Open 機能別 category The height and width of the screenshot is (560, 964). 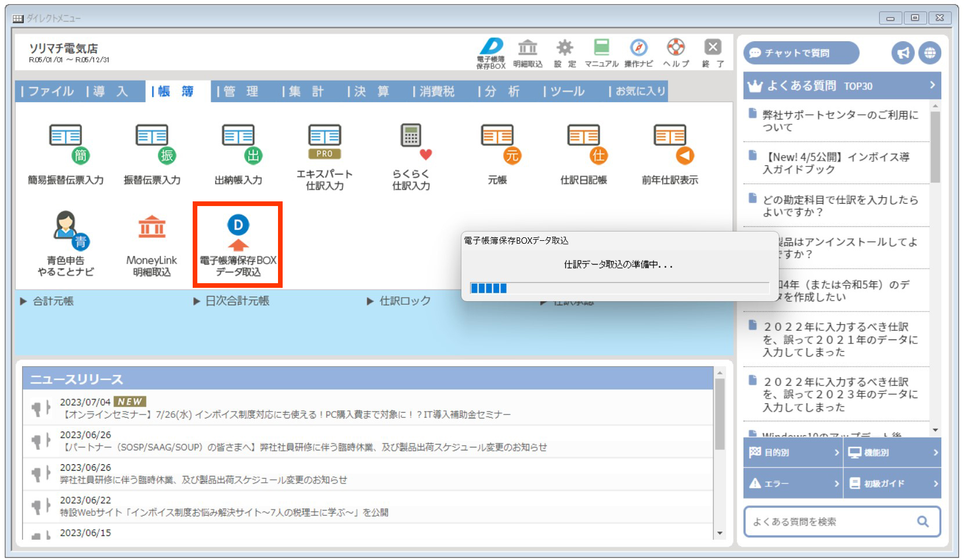pyautogui.click(x=892, y=453)
